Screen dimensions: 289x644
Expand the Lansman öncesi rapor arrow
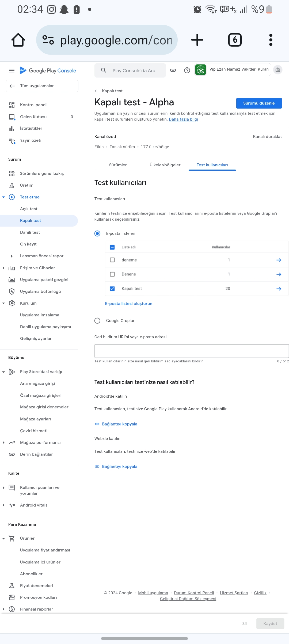pos(12,256)
